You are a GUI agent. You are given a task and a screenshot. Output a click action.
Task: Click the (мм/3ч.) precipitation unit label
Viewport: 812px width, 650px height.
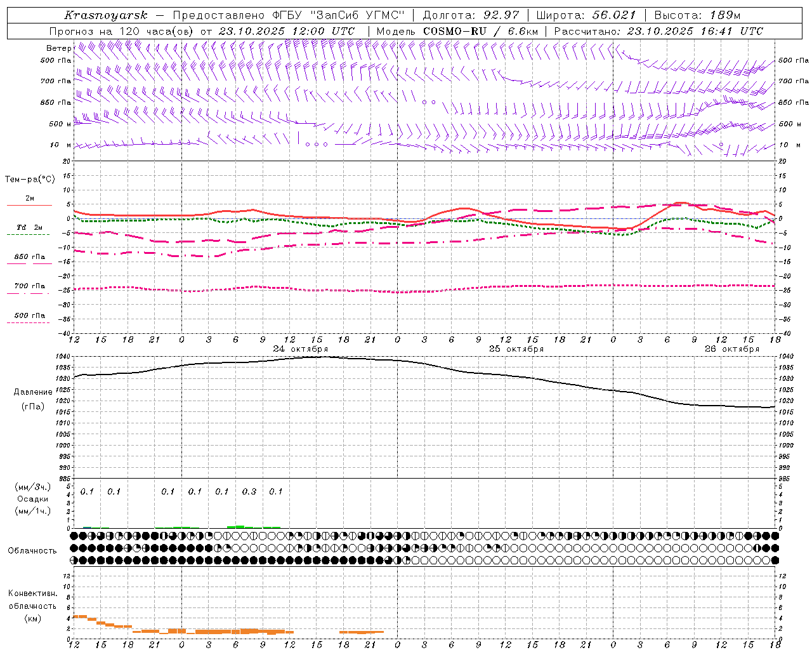pos(33,487)
